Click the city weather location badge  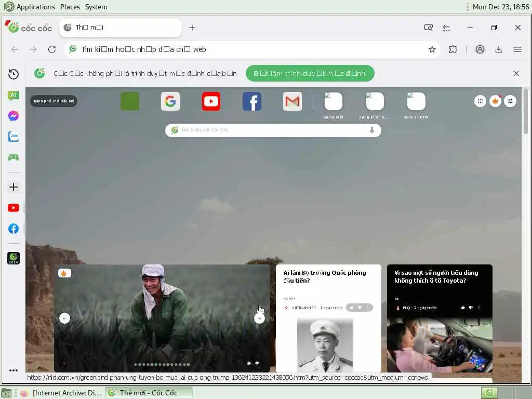click(54, 101)
